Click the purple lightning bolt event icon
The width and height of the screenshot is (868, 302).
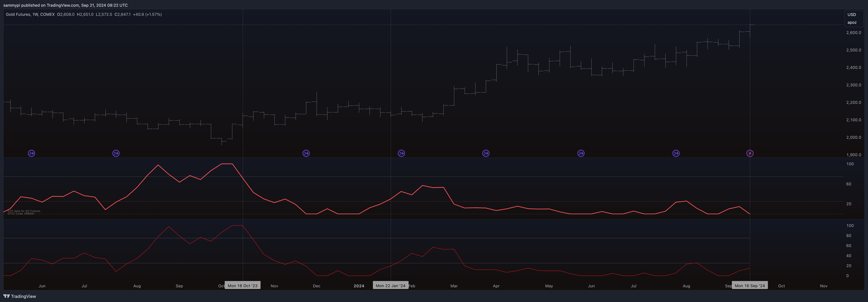point(750,153)
